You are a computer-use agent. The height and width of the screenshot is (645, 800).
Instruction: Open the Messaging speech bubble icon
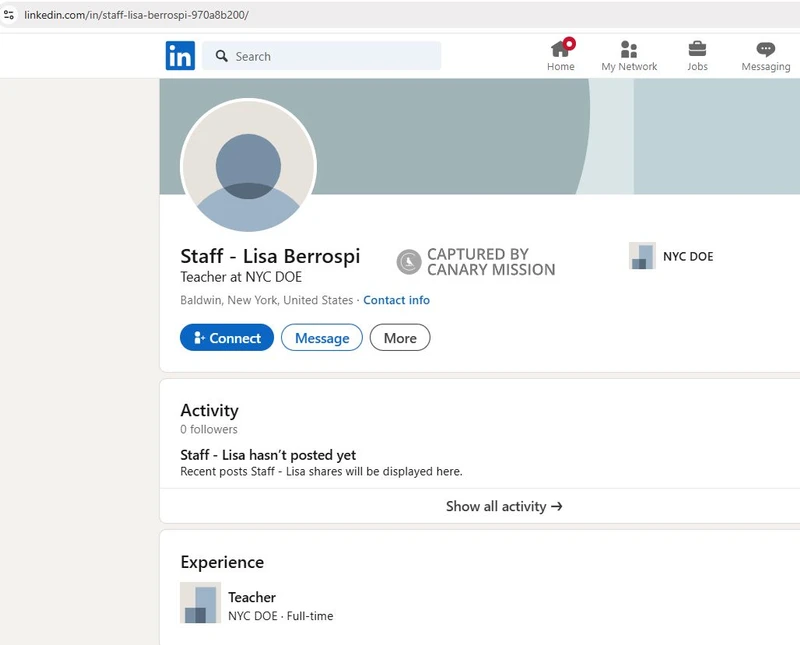click(764, 49)
